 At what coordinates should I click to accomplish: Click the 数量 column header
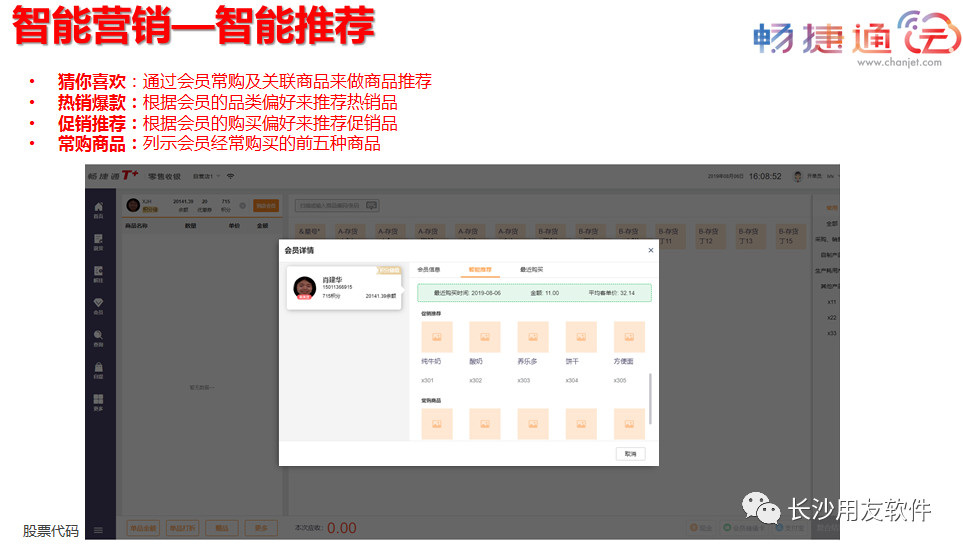[x=190, y=226]
